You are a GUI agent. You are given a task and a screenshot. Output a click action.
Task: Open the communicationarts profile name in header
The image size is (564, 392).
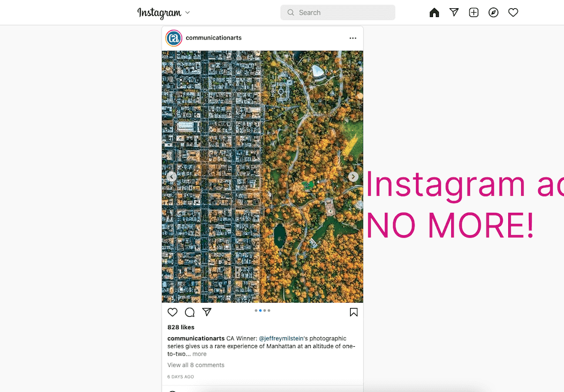tap(214, 38)
